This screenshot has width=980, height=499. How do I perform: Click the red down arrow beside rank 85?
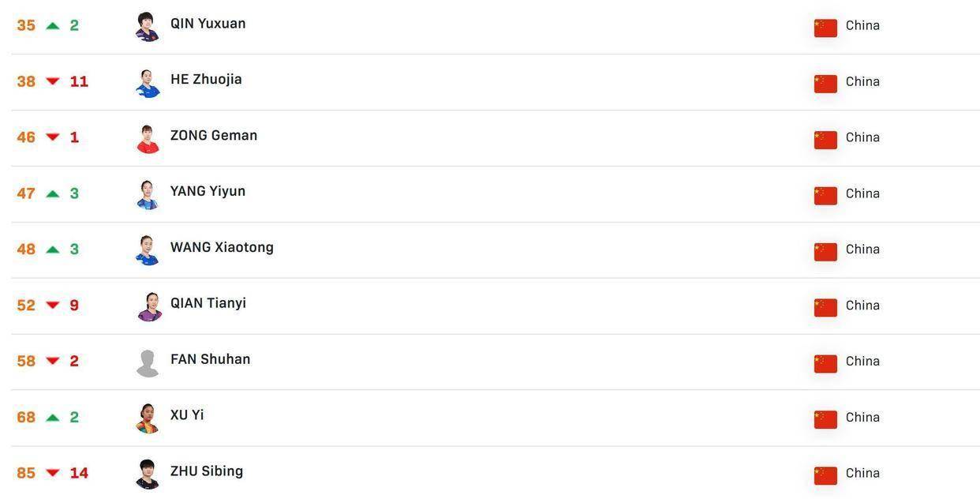click(53, 474)
